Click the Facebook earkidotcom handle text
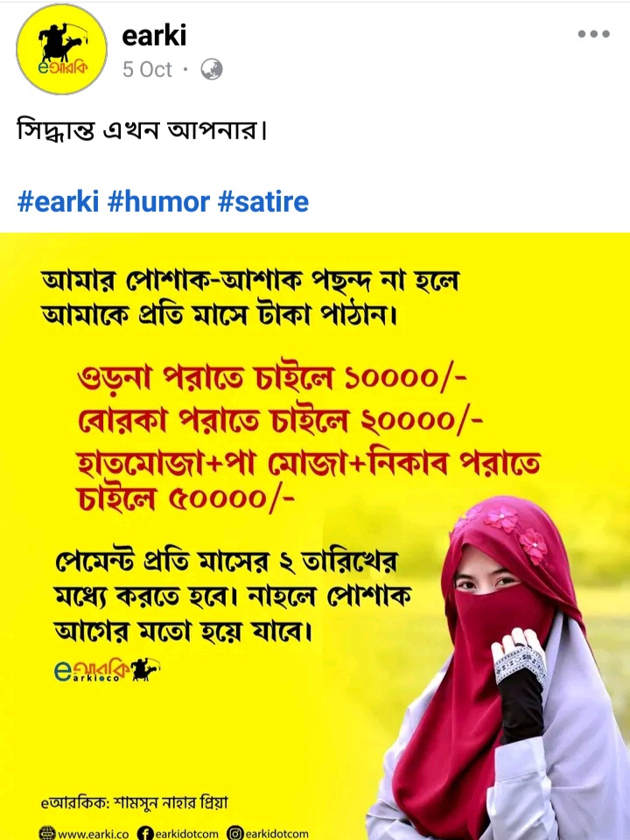 click(186, 834)
